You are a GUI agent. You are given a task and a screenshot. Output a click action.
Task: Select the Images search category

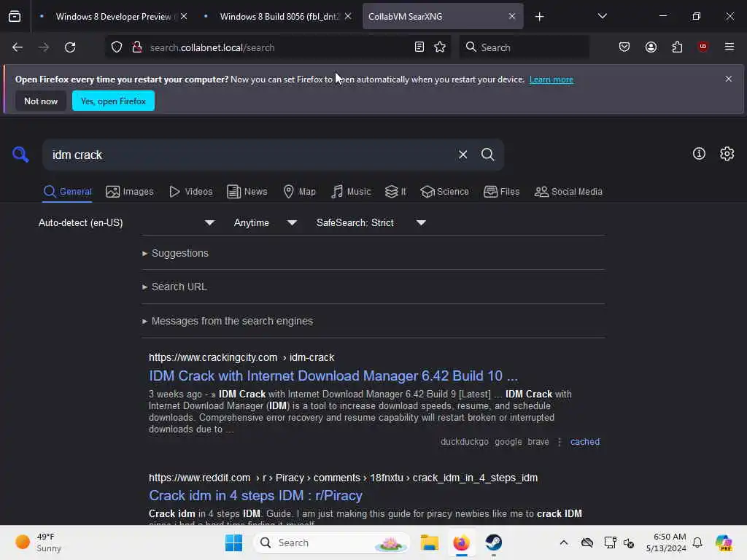click(130, 192)
